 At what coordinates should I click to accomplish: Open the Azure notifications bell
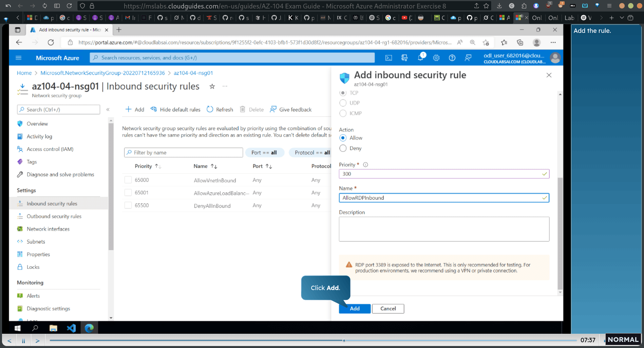coord(420,58)
